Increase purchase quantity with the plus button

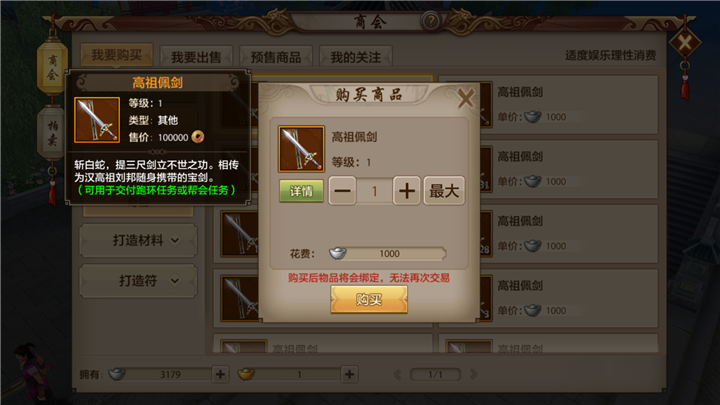point(406,191)
